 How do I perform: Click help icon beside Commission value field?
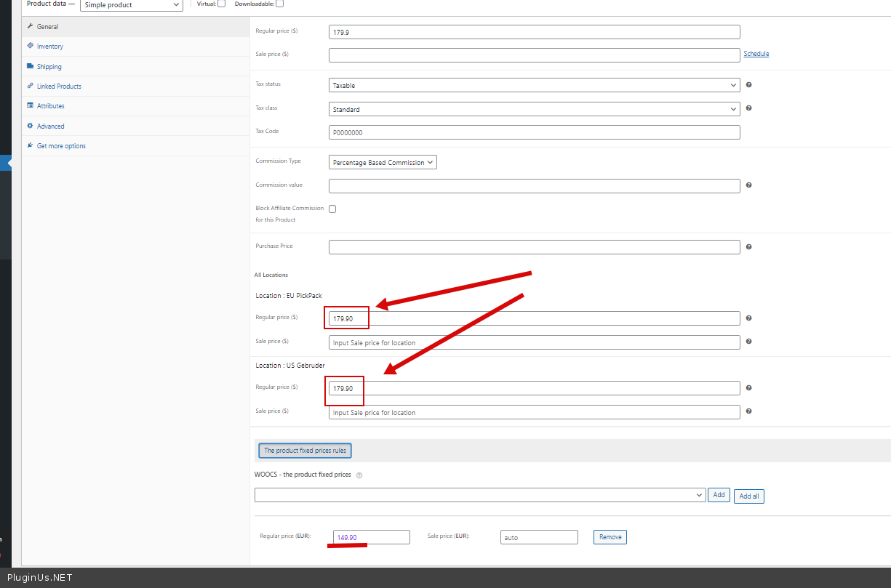(x=748, y=185)
